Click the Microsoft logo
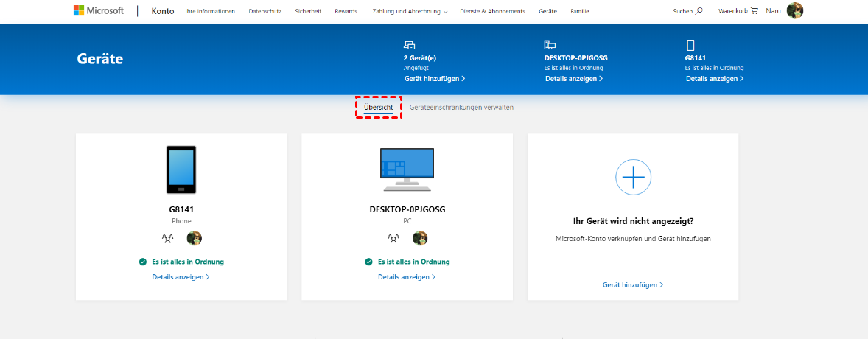 pyautogui.click(x=99, y=11)
